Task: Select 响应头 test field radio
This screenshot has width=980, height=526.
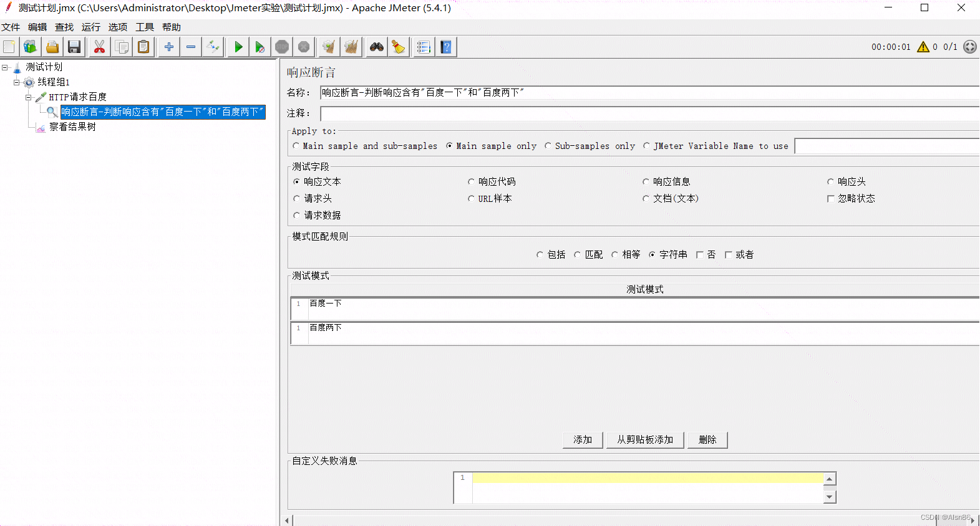Action: pyautogui.click(x=831, y=182)
